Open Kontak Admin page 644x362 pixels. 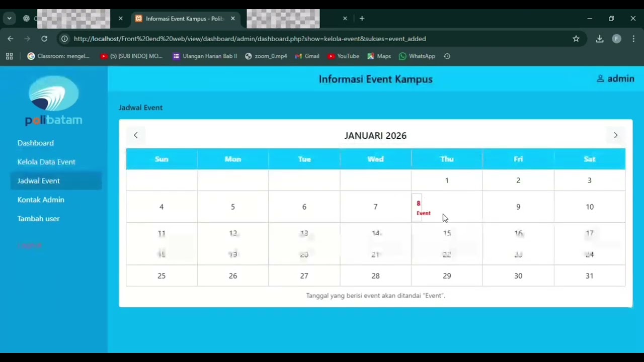pos(41,200)
